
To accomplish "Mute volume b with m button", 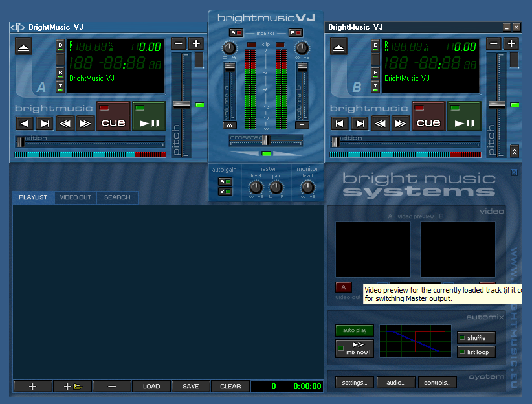I will [302, 125].
